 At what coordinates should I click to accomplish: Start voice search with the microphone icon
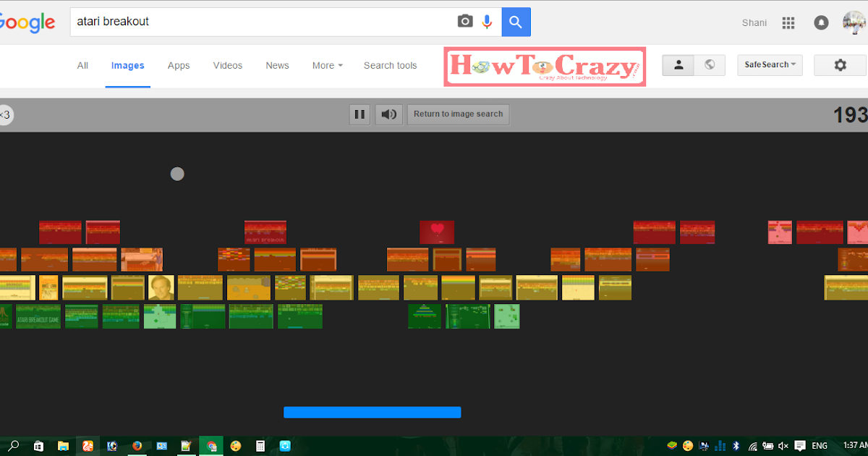(487, 22)
